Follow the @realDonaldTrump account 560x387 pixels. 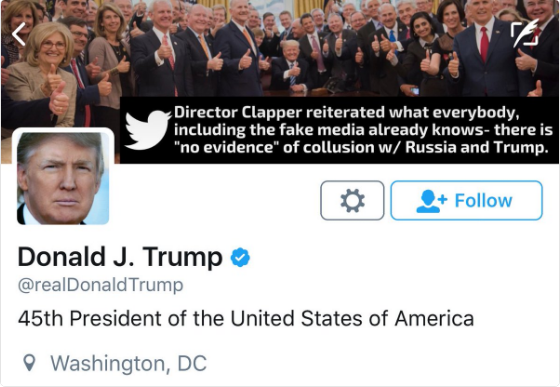click(x=466, y=200)
